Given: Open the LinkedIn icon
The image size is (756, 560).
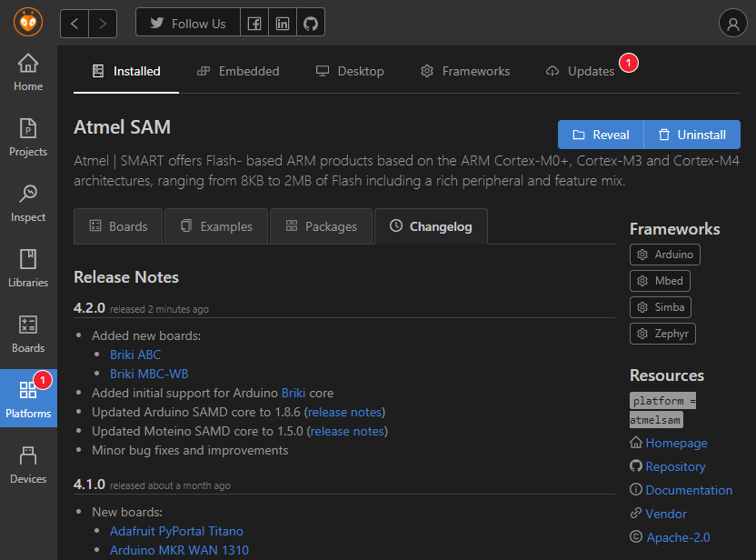Looking at the screenshot, I should pyautogui.click(x=282, y=22).
